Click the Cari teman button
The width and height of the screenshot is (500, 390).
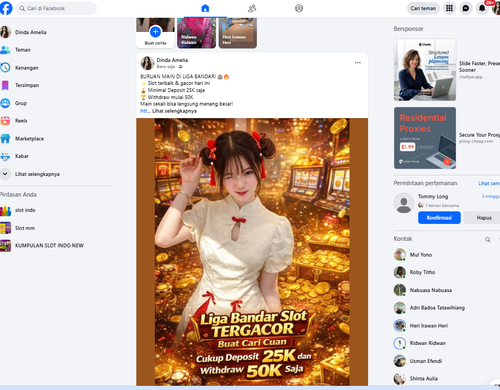click(423, 8)
